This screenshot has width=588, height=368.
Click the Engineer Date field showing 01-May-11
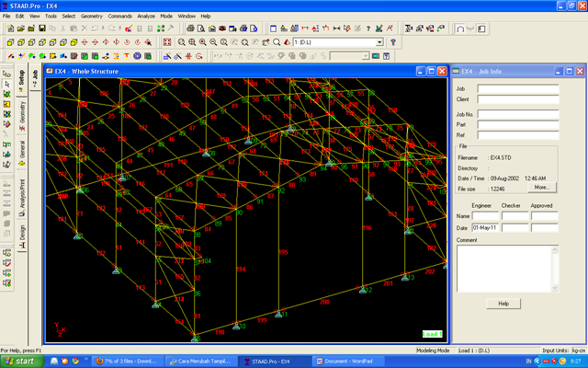click(485, 227)
